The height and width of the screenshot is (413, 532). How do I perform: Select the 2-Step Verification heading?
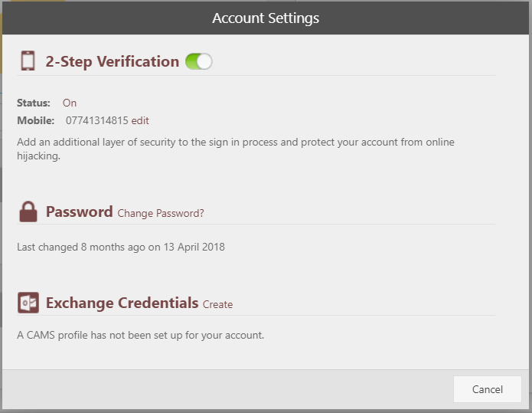click(112, 62)
